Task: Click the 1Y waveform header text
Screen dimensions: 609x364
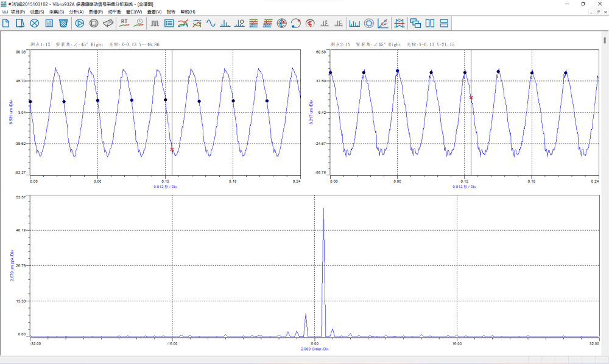Action: 393,44
